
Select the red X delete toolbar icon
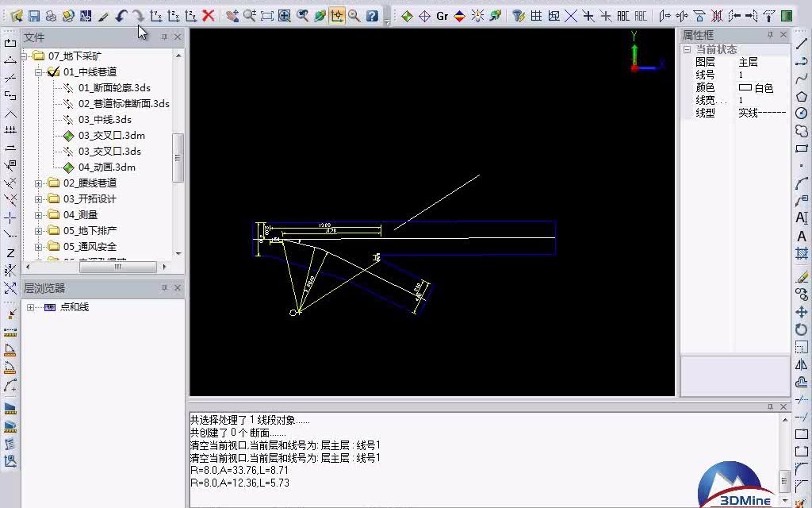(x=209, y=13)
